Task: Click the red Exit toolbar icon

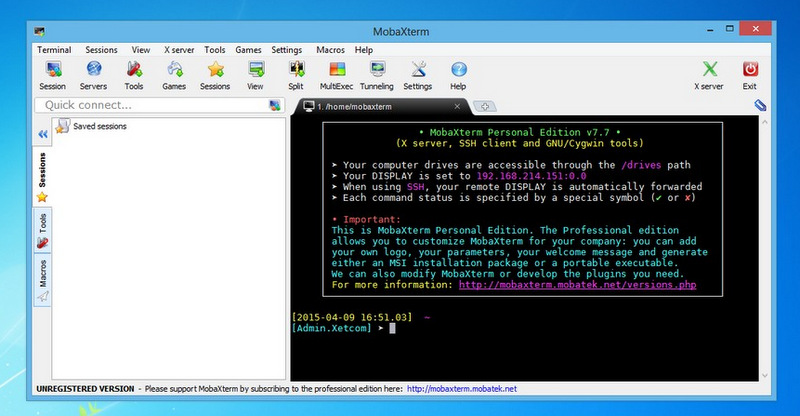Action: [749, 75]
